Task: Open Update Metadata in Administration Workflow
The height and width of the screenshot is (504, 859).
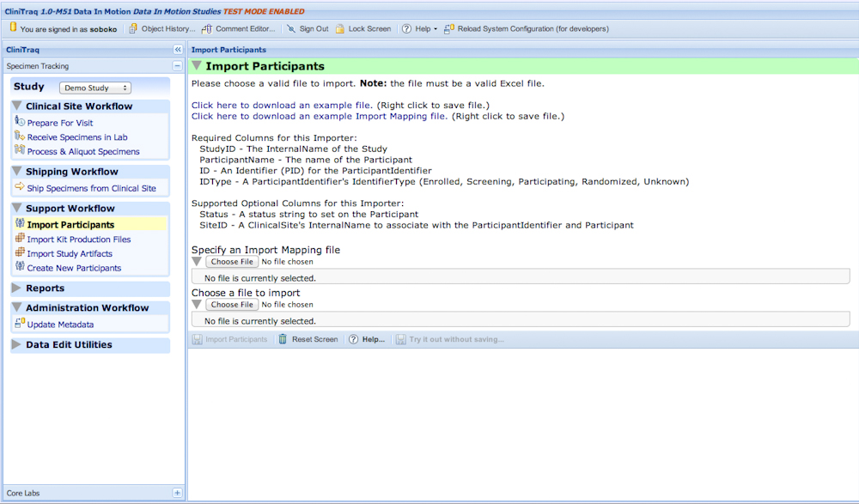Action: click(x=60, y=325)
